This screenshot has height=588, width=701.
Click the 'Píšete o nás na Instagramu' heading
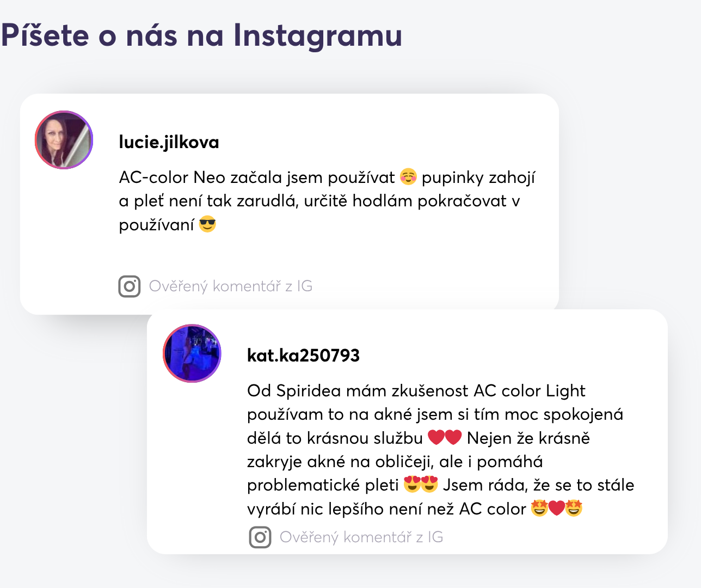201,35
